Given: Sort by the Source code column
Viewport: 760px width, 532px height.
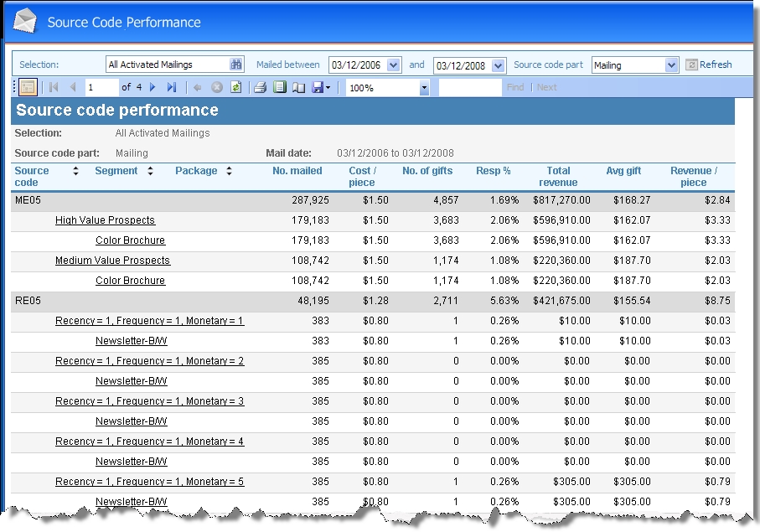Looking at the screenshot, I should pyautogui.click(x=75, y=172).
